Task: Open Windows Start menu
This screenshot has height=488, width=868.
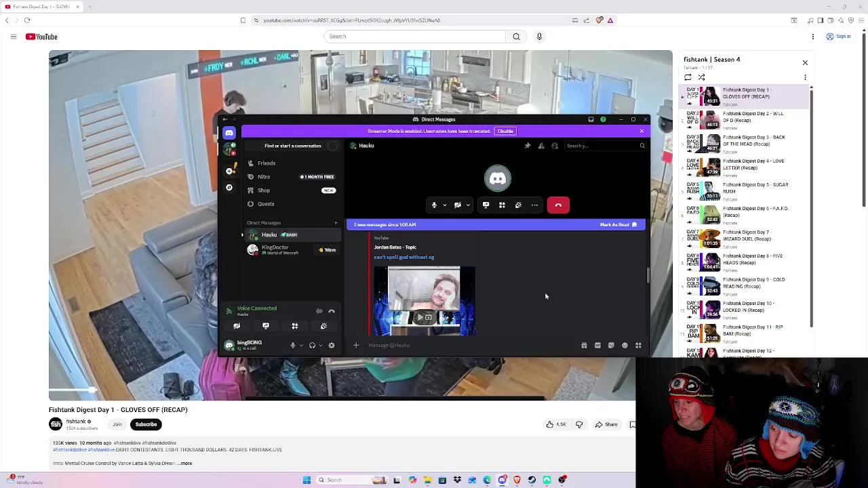Action: (307, 480)
